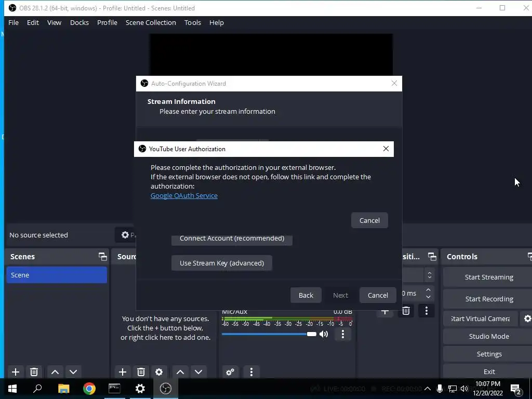Cancel the YouTube authorization dialog
This screenshot has height=399, width=532.
369,220
